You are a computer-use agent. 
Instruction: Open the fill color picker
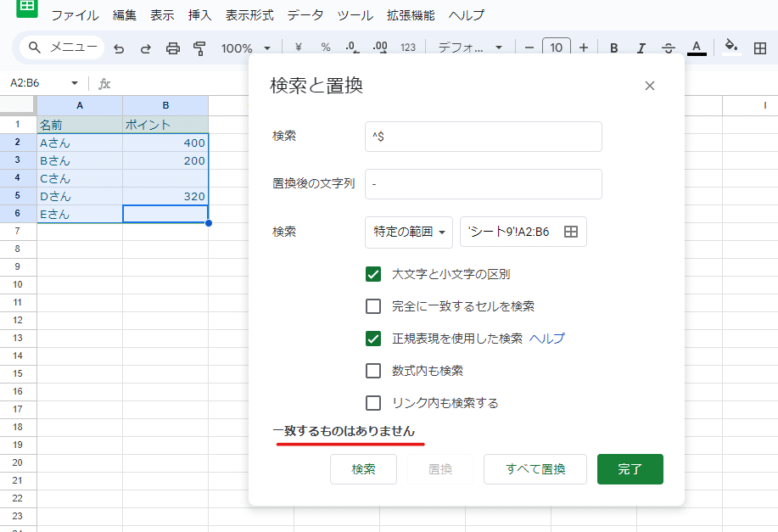731,47
